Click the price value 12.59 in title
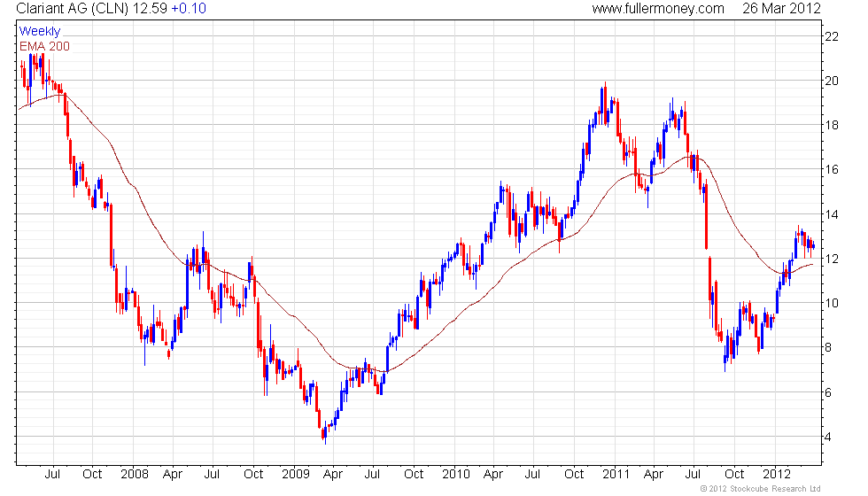 (150, 8)
